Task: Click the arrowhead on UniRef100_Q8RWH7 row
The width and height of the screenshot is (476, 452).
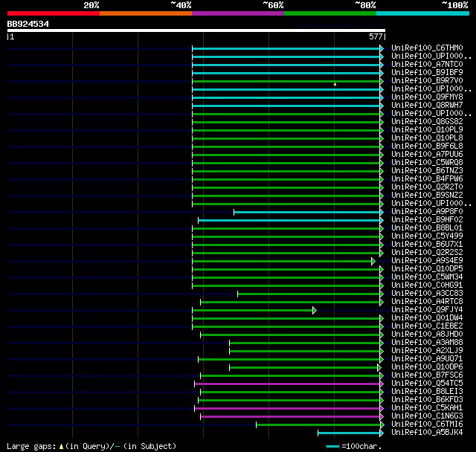Action: coord(382,106)
